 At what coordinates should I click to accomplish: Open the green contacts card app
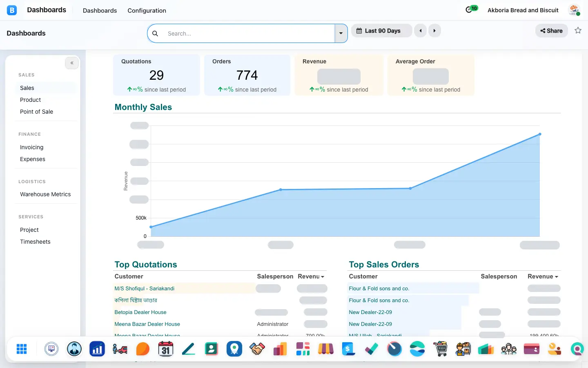click(212, 349)
